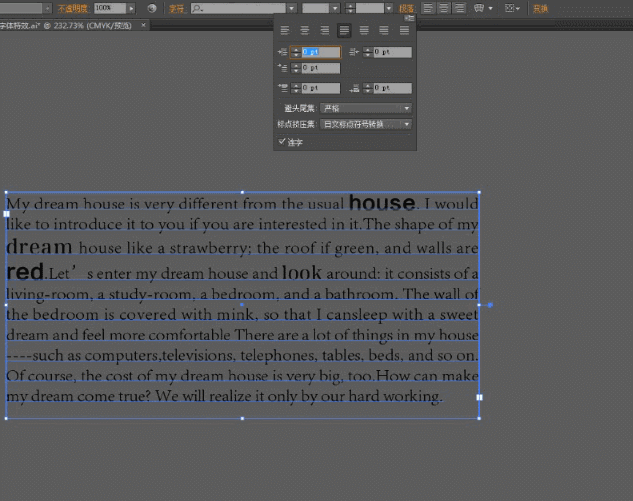The width and height of the screenshot is (633, 501).
Task: Click the enlarged word "dream" starting third line
Action: click(40, 246)
